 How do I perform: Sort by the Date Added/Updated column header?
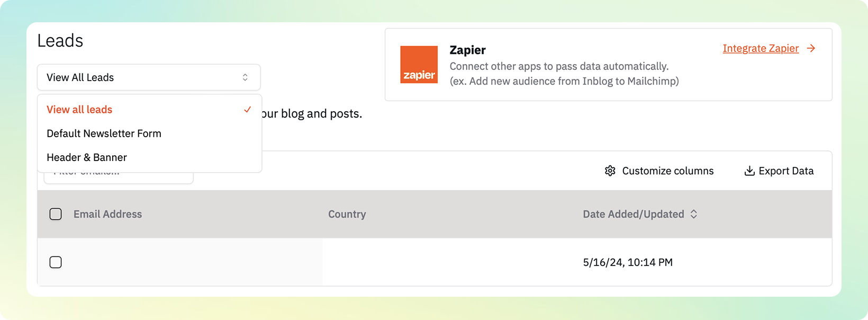pos(633,214)
